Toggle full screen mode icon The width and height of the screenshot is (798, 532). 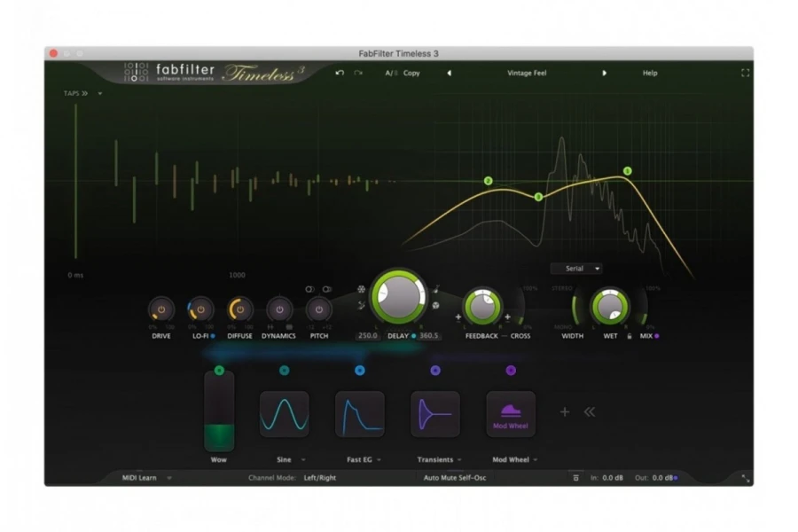tap(745, 73)
